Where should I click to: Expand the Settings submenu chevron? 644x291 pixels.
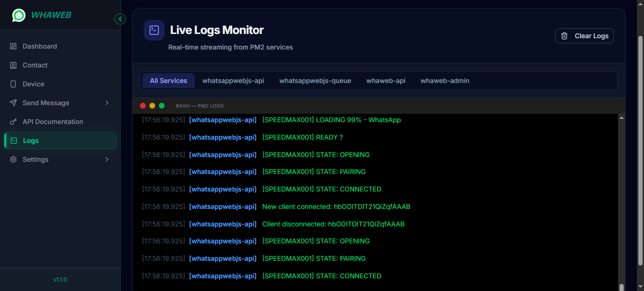(107, 159)
